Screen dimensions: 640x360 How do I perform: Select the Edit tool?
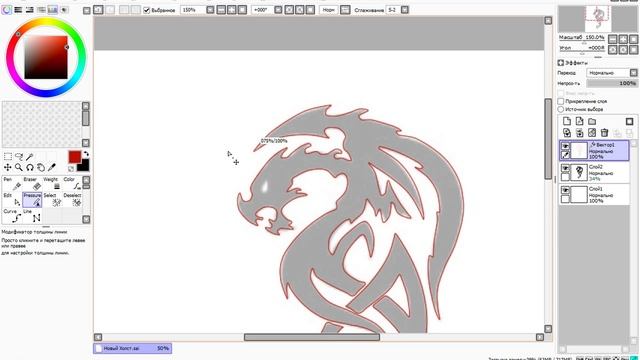12,200
